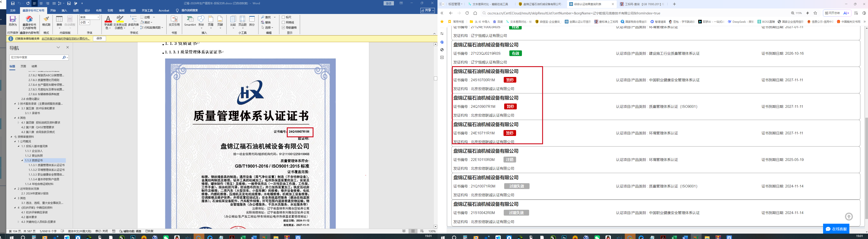This screenshot has width=868, height=239.
Task: Click the 共享 share button in Word
Action: (x=427, y=10)
